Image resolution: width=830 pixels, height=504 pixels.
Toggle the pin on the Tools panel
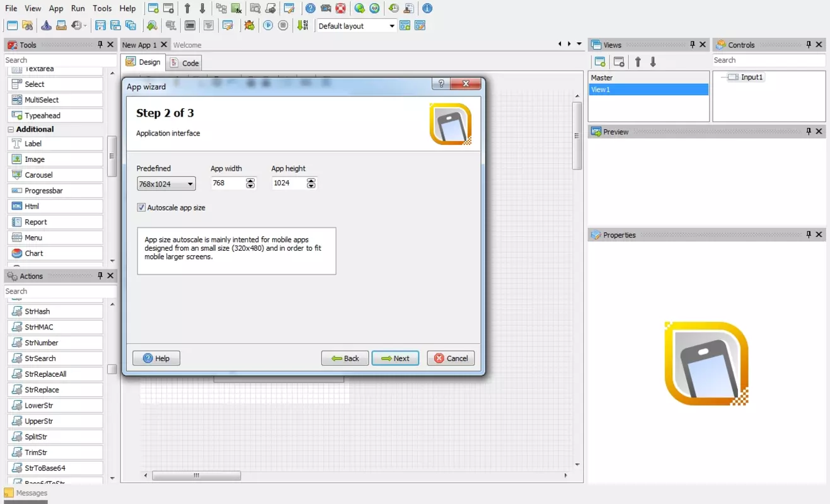point(100,45)
